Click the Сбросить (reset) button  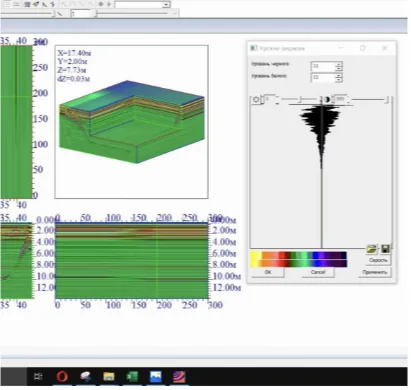click(378, 260)
